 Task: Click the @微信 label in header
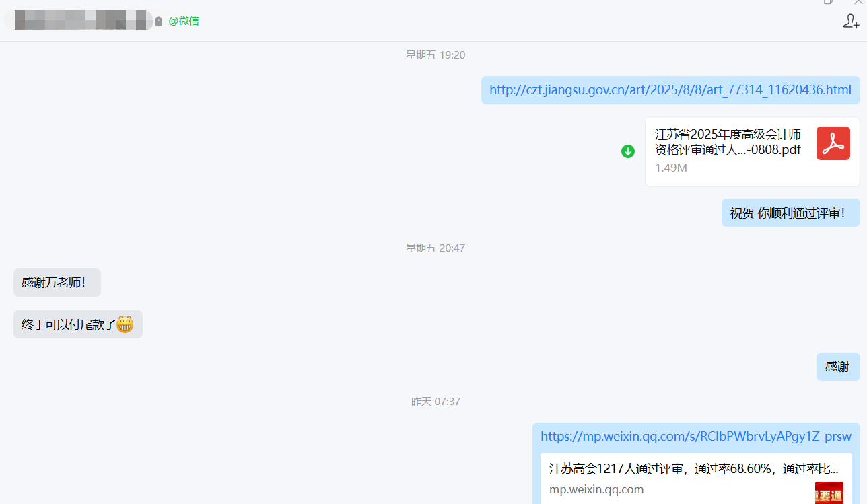pyautogui.click(x=184, y=21)
